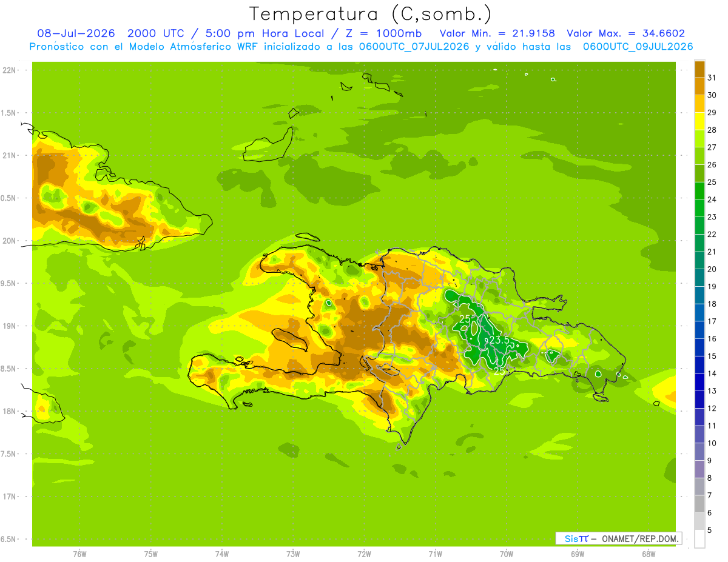Click colorbar value label "29"

[712, 112]
